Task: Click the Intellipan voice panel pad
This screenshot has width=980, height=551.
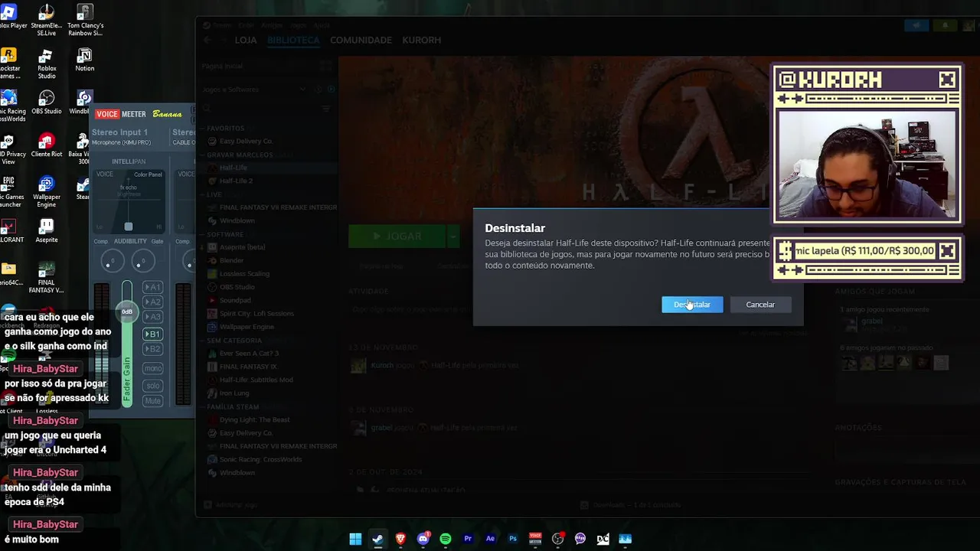Action: click(x=129, y=201)
